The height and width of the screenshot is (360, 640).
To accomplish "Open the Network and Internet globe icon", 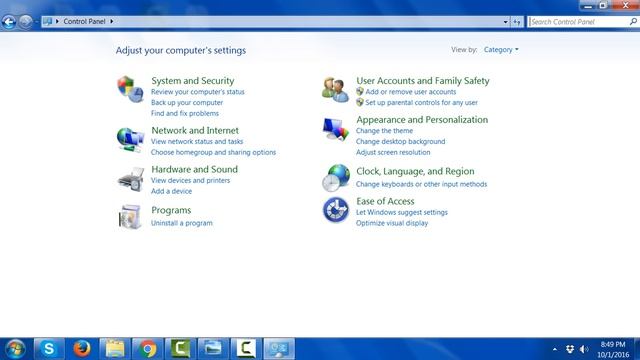I will [131, 140].
